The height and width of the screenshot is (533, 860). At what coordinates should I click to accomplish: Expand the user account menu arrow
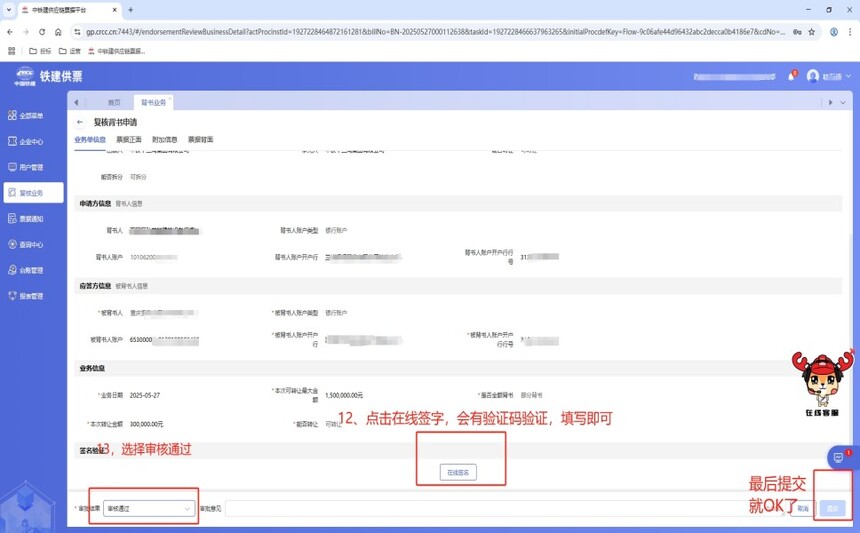click(849, 77)
